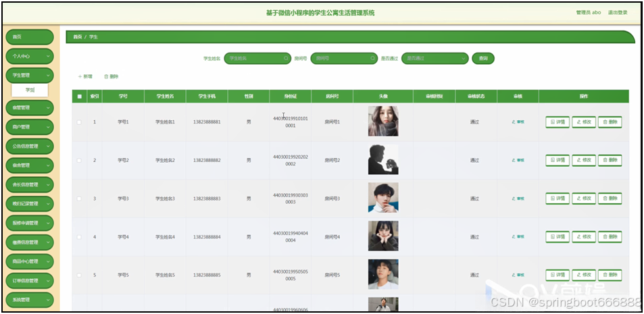The width and height of the screenshot is (644, 314).
Task: Select the 学生 submenu item
Action: [x=30, y=90]
